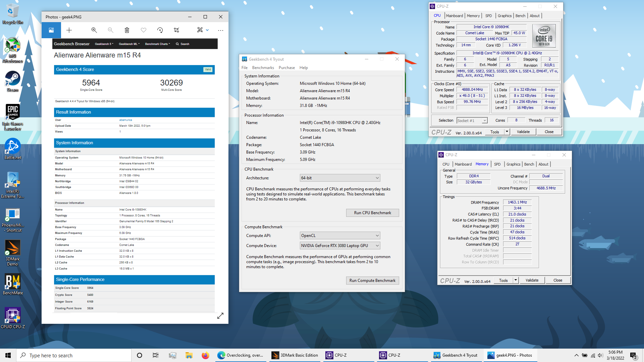
Task: Open PhoenixMiner shortcut desktop icon
Action: tap(12, 220)
